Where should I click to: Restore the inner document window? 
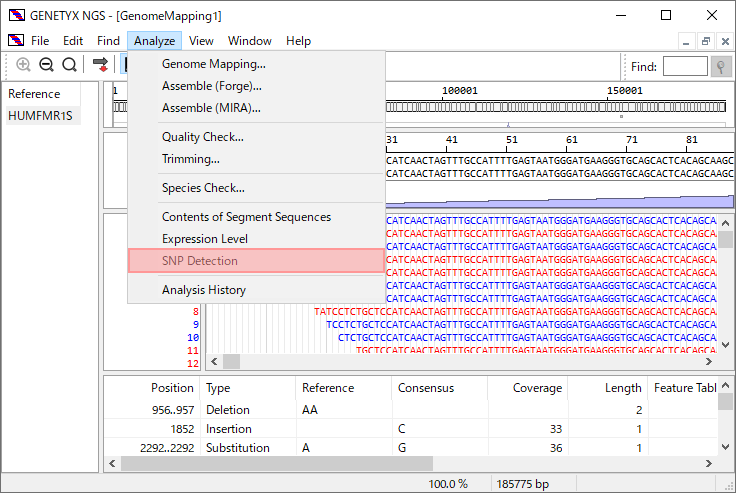pos(705,41)
